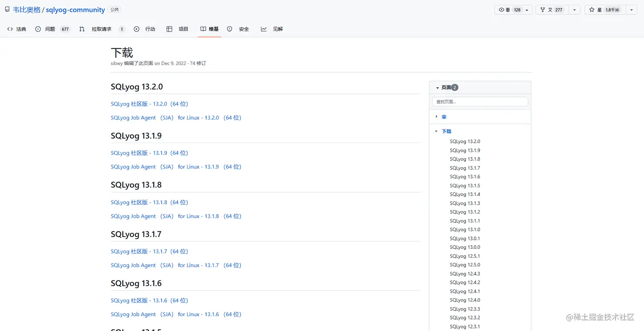Open the 拉取请求 tab
644x331 pixels.
point(102,29)
